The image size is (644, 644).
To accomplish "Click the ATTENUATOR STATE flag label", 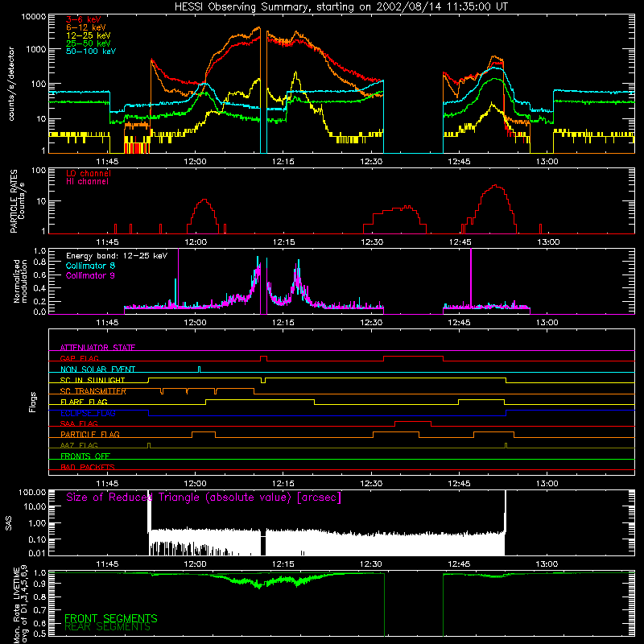I will pos(97,348).
